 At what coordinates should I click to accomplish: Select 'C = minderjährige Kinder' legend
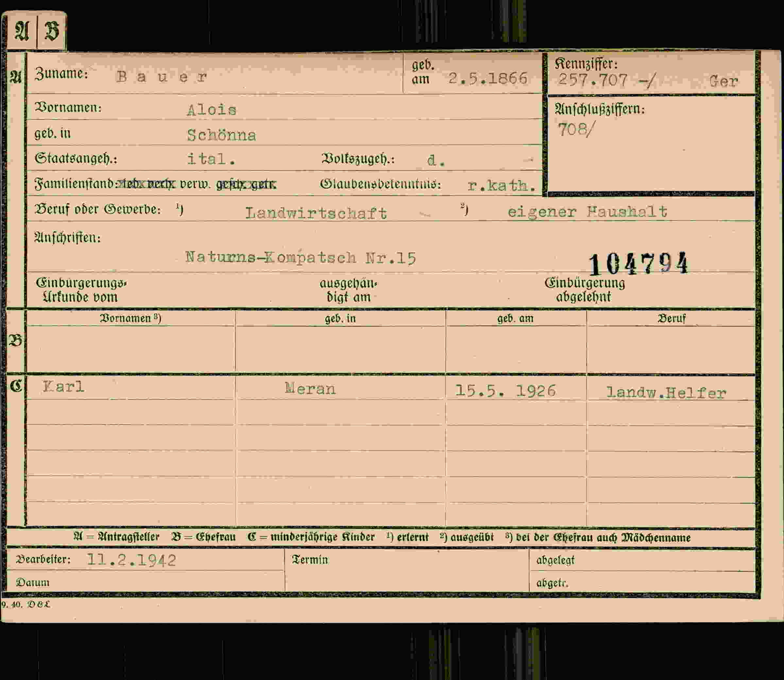311,537
